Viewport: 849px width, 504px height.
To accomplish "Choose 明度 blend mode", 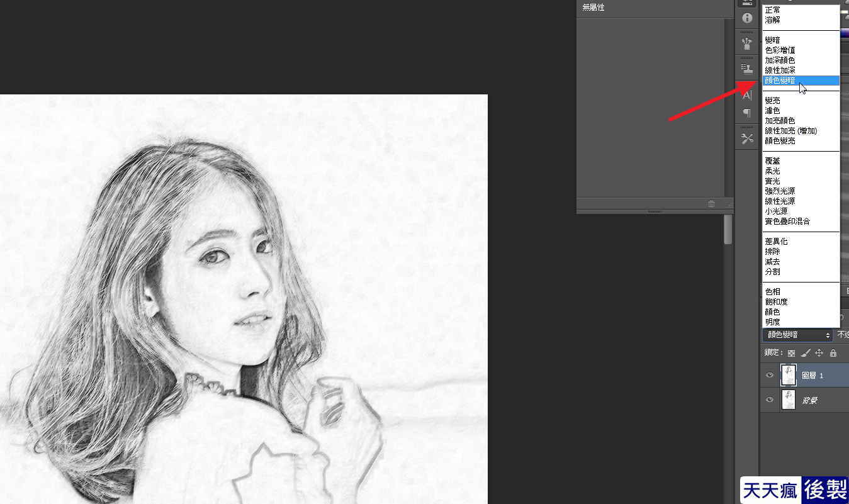I will tap(801, 322).
